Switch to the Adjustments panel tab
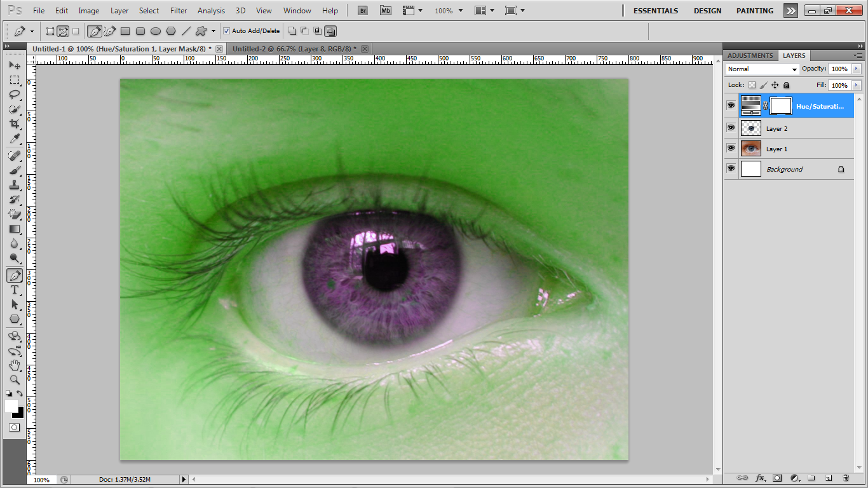Screen dimensions: 868x488 coord(750,55)
